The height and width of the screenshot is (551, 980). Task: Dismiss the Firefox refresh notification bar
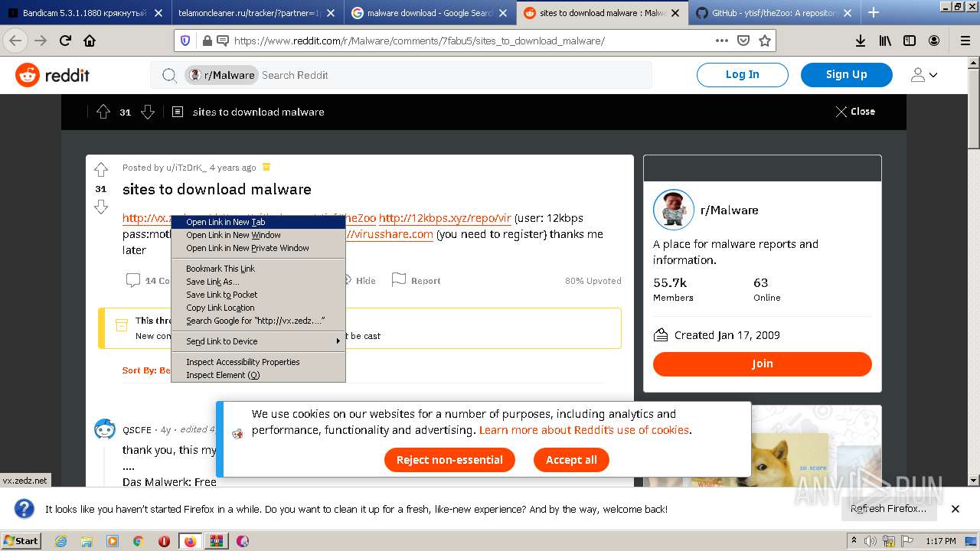pos(955,508)
